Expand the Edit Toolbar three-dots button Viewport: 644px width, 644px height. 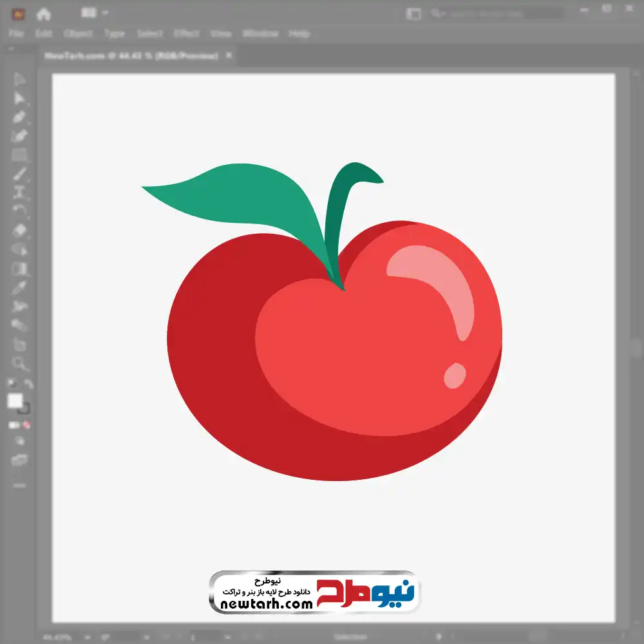pos(19,484)
